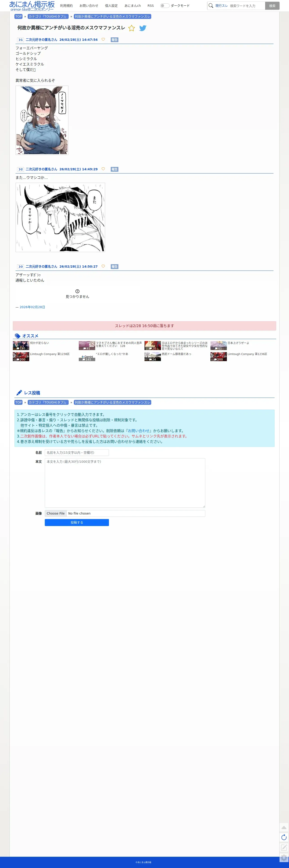The width and height of the screenshot is (289, 868).
Task: Click the 検索 search button
Action: (x=272, y=6)
